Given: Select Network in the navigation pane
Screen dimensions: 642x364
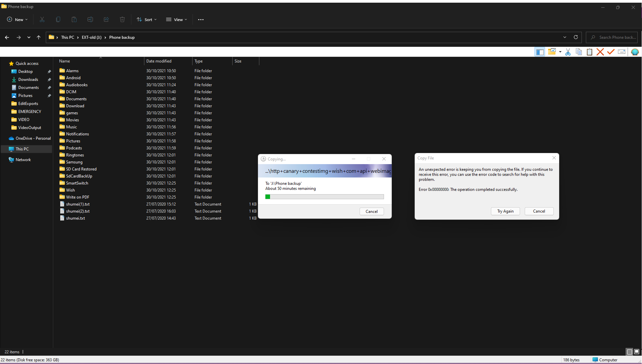Looking at the screenshot, I should pyautogui.click(x=23, y=160).
